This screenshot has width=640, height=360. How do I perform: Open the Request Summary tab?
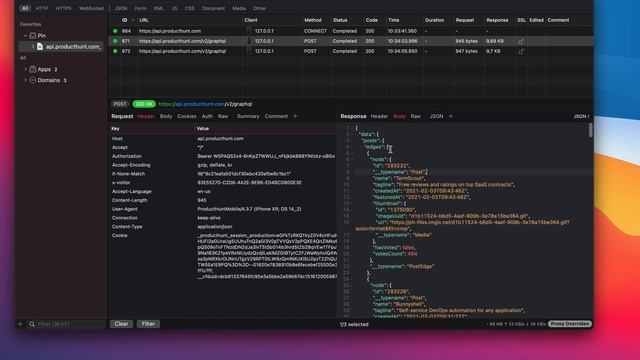(248, 116)
